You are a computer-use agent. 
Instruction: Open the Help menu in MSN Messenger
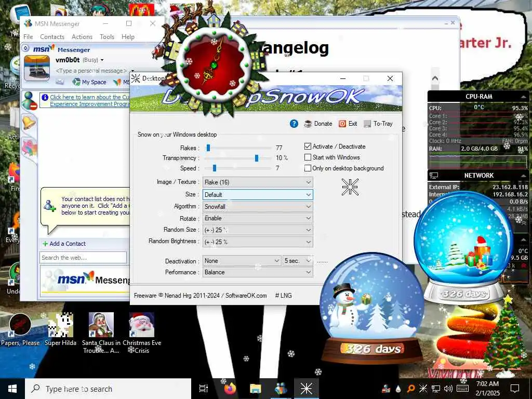tap(128, 37)
